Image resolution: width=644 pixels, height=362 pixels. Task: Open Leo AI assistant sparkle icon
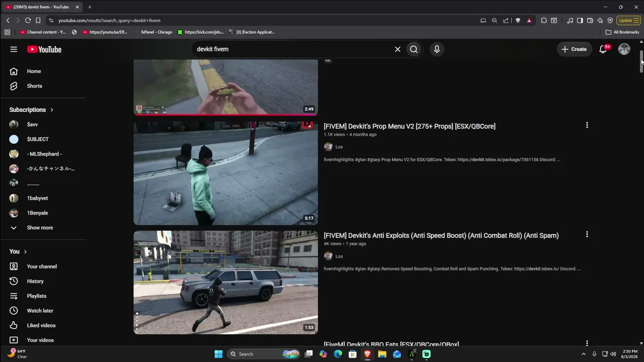click(600, 21)
